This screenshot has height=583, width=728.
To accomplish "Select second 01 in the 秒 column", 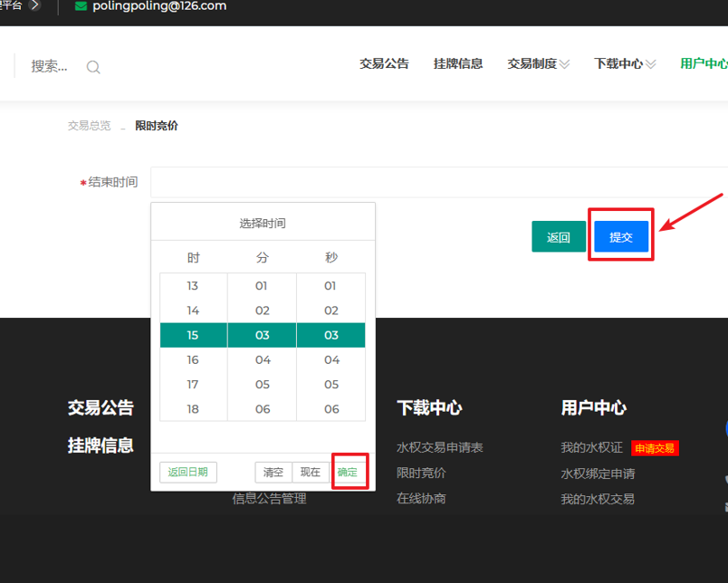I will (331, 286).
